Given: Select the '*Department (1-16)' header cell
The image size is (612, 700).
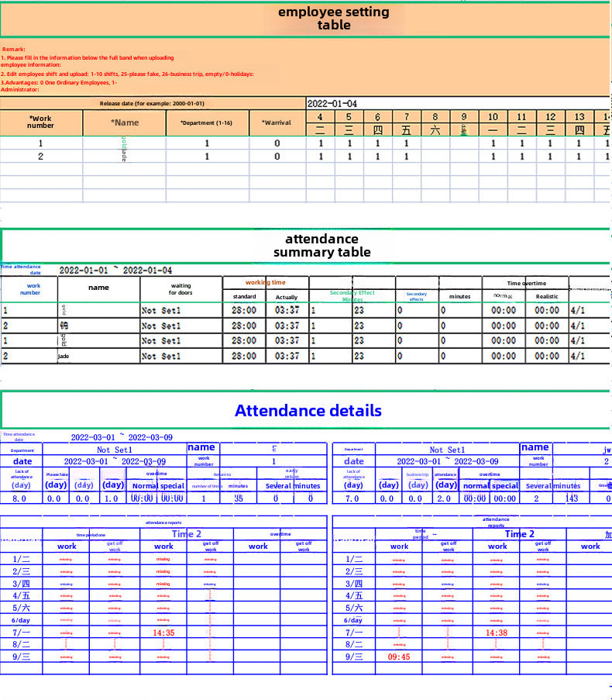Looking at the screenshot, I should click(207, 122).
